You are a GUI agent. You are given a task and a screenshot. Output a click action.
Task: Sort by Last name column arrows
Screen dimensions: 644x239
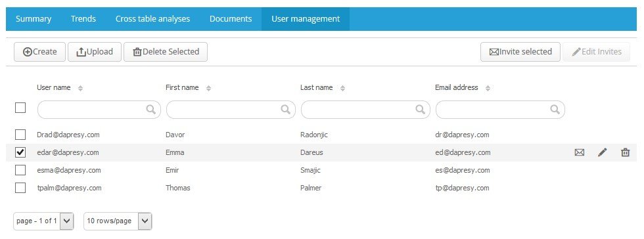(x=342, y=88)
